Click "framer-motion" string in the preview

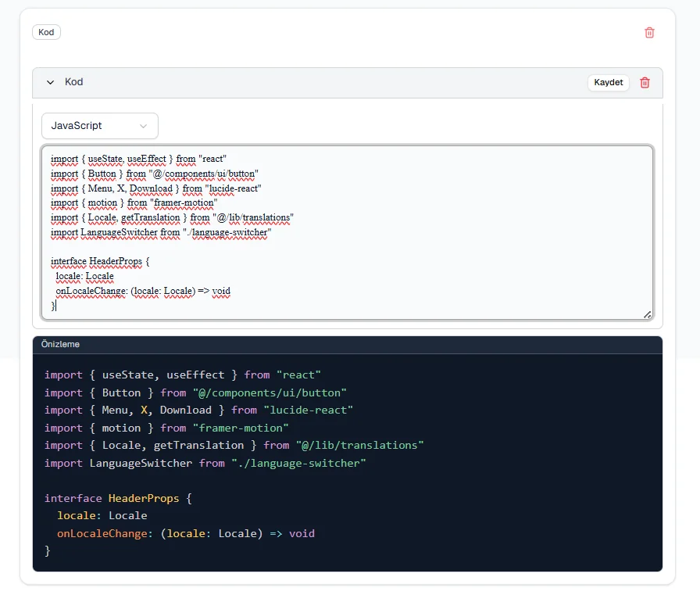coord(241,428)
